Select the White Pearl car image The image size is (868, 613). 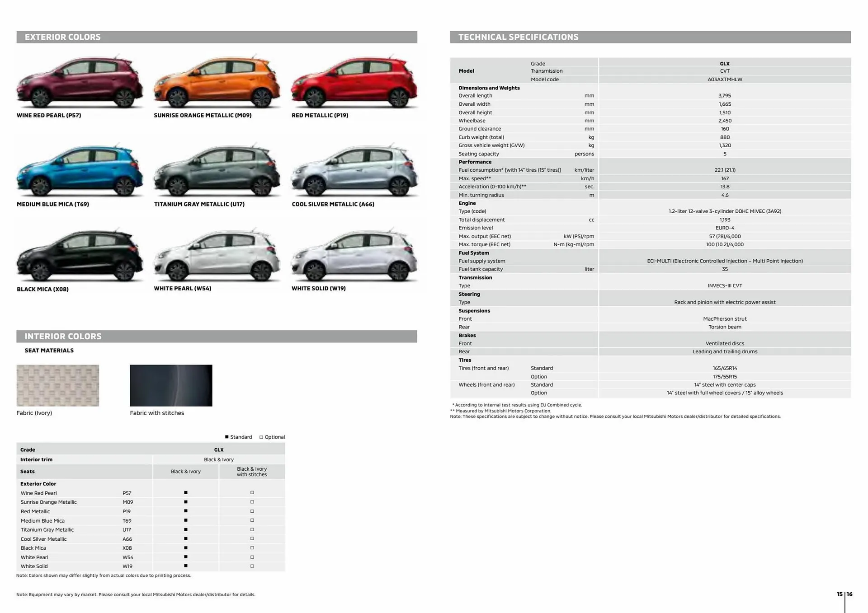click(217, 255)
